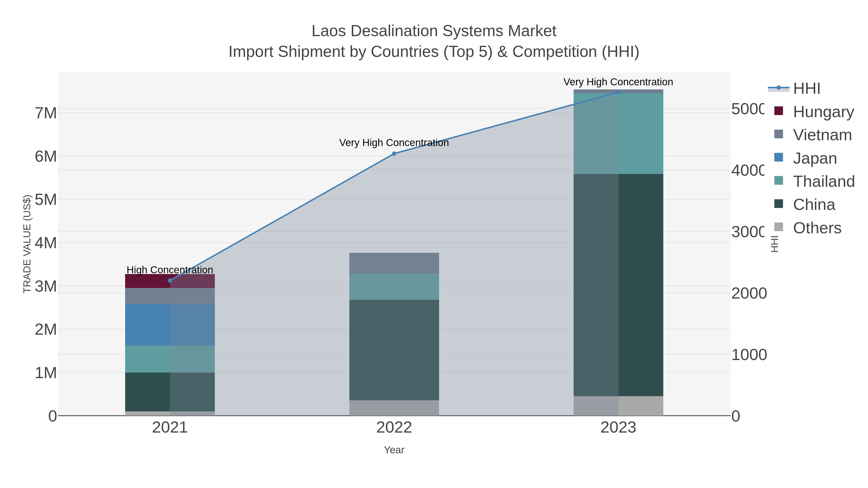
Task: Click the Others gray legend swatch
Action: click(x=779, y=227)
